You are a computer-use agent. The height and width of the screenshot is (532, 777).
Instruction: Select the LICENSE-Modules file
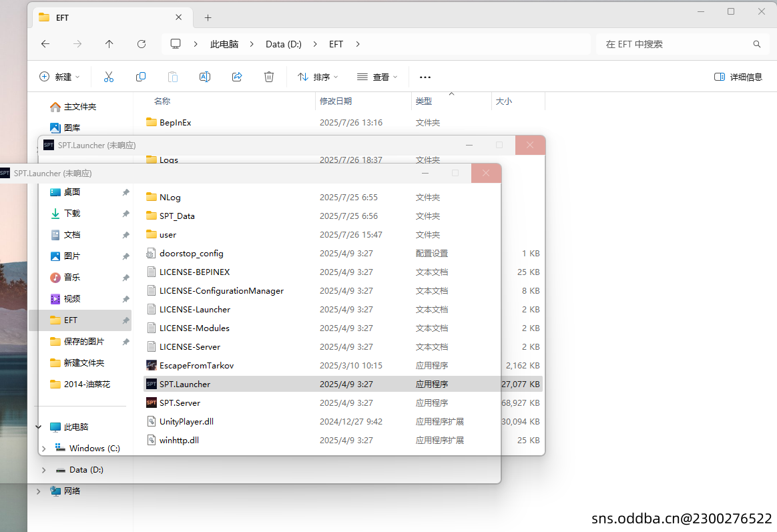(x=343, y=328)
